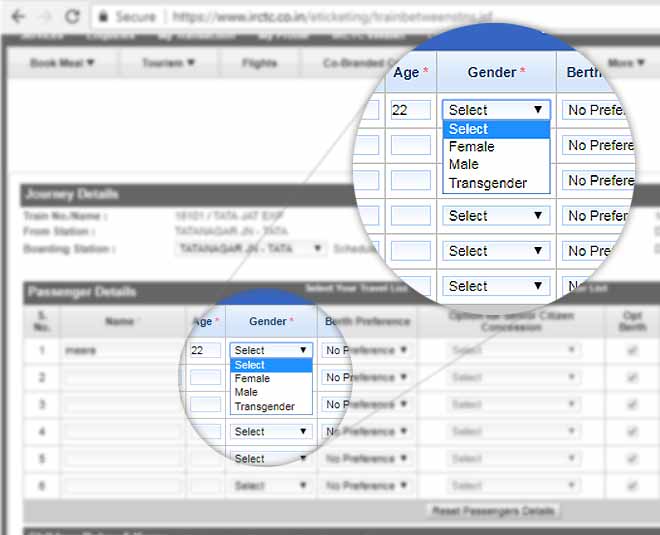This screenshot has width=660, height=535.
Task: Toggle the Opt Berth checkbox for passenger 1
Action: (632, 350)
